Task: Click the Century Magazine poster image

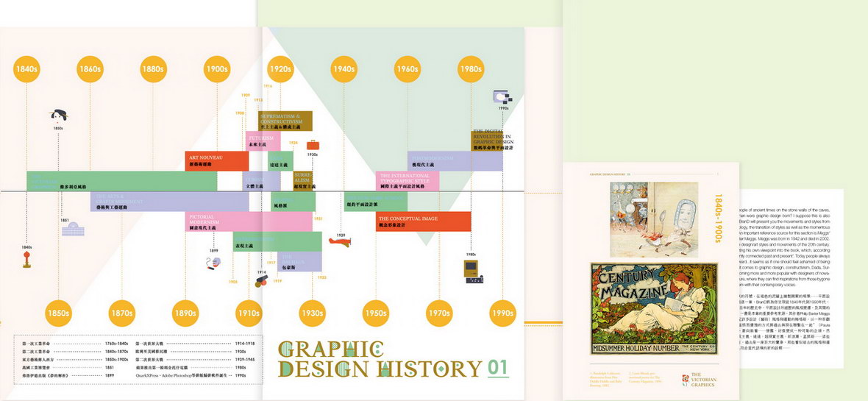Action: click(x=655, y=308)
